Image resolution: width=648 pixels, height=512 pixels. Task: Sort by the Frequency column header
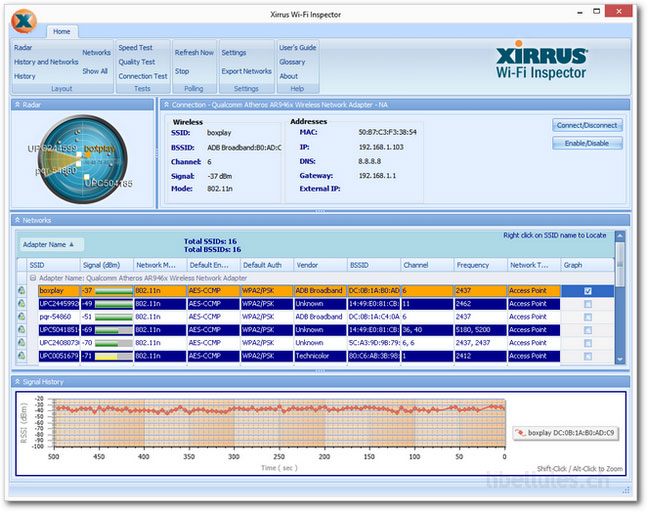(x=481, y=265)
